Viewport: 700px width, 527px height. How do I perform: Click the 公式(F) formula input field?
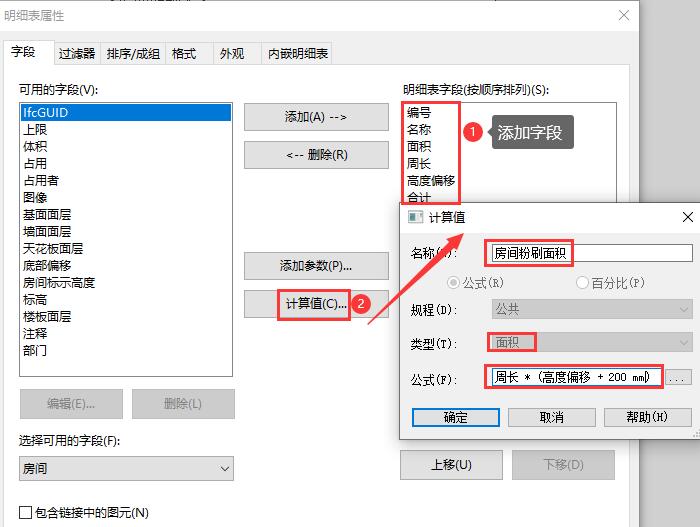click(577, 377)
